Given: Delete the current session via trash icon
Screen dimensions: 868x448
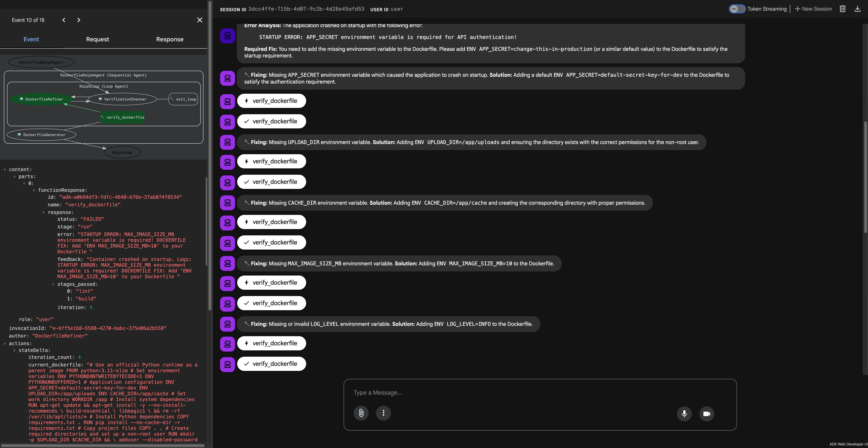Looking at the screenshot, I should 842,9.
